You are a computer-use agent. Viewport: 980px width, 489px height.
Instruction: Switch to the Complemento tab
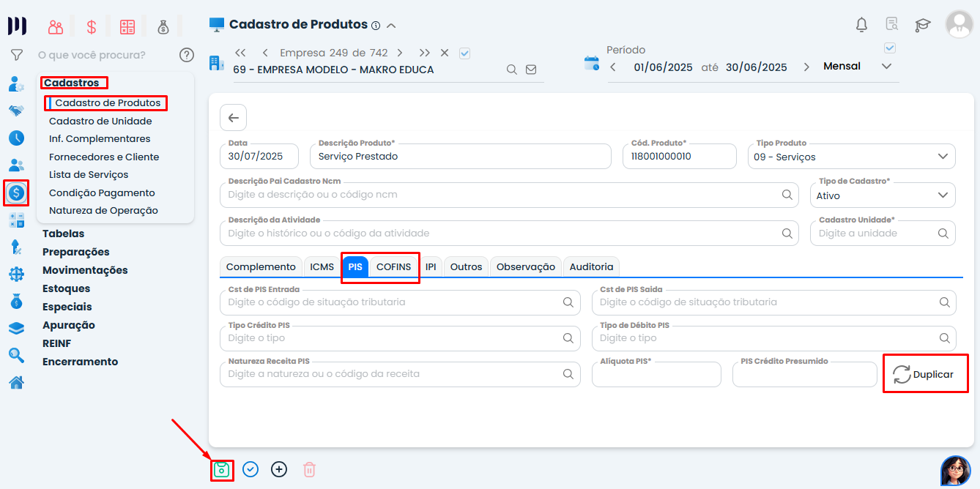point(261,266)
